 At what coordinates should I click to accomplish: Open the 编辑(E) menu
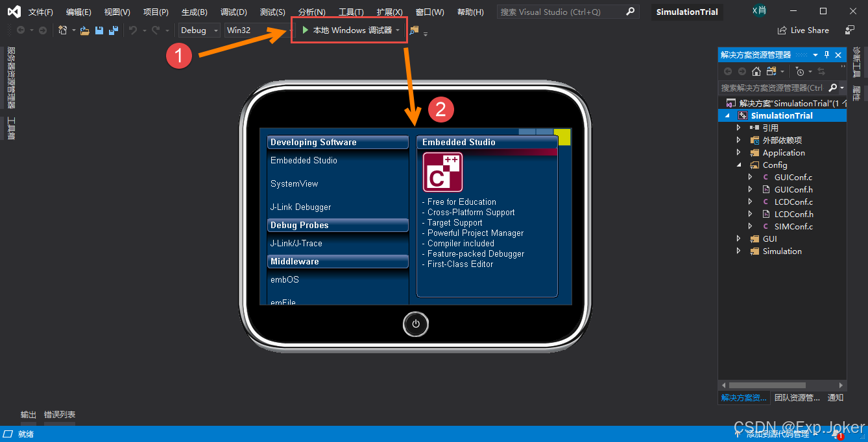point(78,12)
